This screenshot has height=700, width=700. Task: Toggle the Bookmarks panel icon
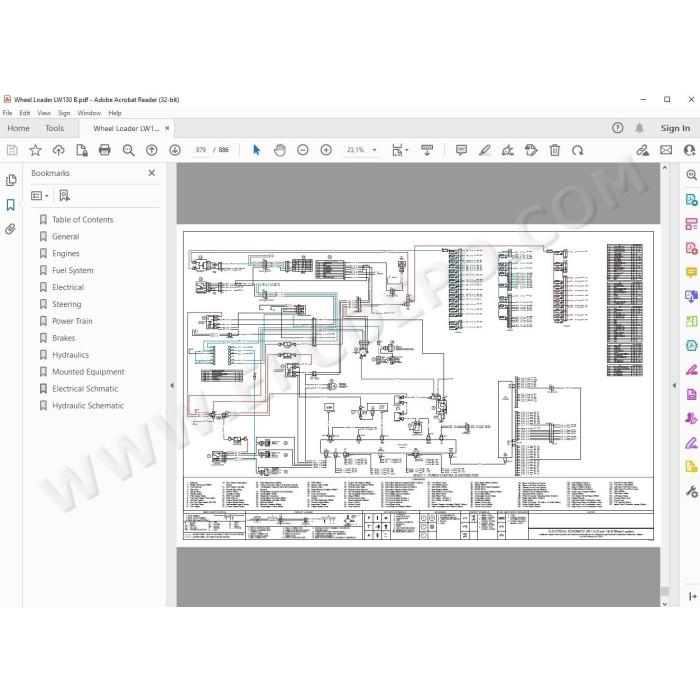click(11, 205)
